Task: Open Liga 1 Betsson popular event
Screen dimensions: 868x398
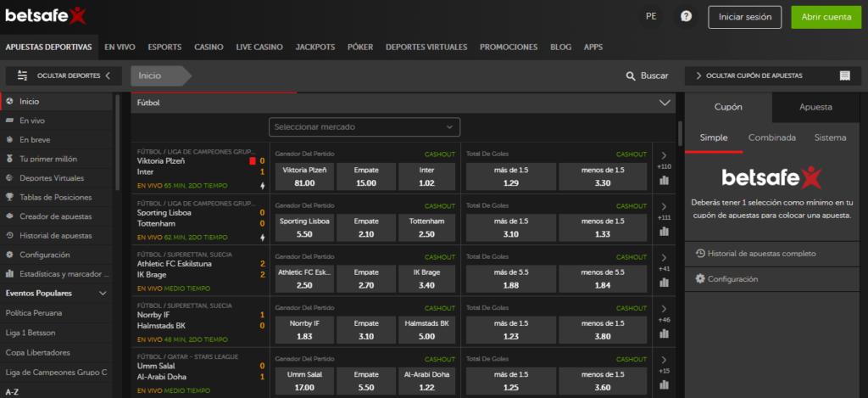Action: [31, 333]
